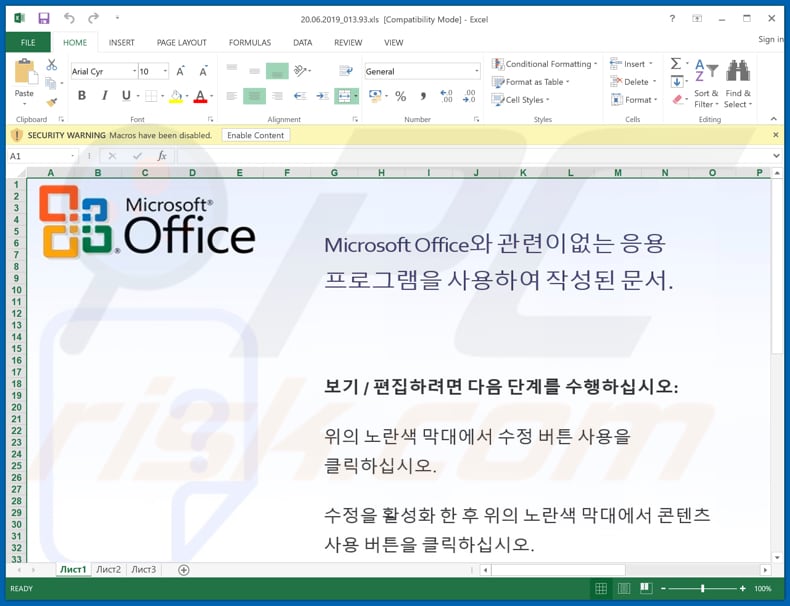Toggle Align Right
Screen dimensions: 790x606
[277, 96]
